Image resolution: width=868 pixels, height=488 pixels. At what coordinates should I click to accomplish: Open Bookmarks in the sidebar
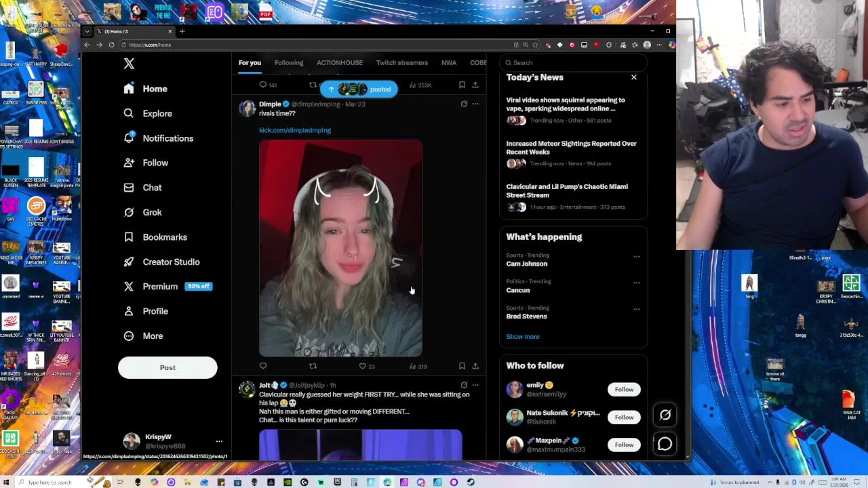(x=155, y=237)
